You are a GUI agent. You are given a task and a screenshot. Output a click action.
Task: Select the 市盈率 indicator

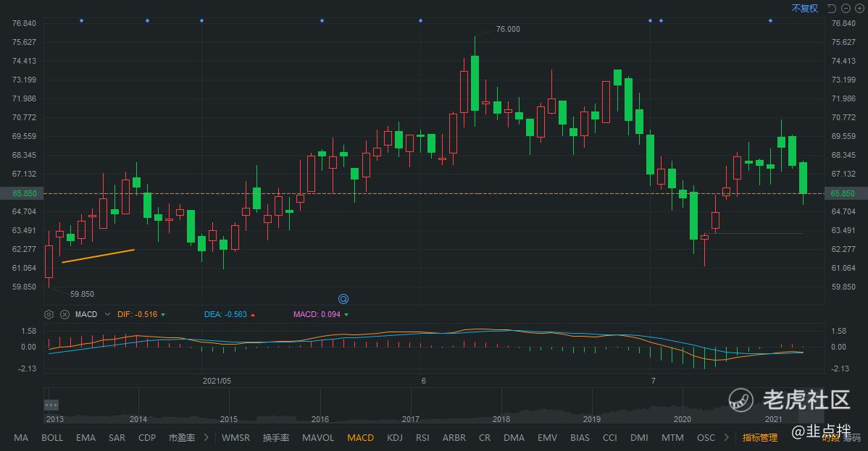pyautogui.click(x=182, y=438)
